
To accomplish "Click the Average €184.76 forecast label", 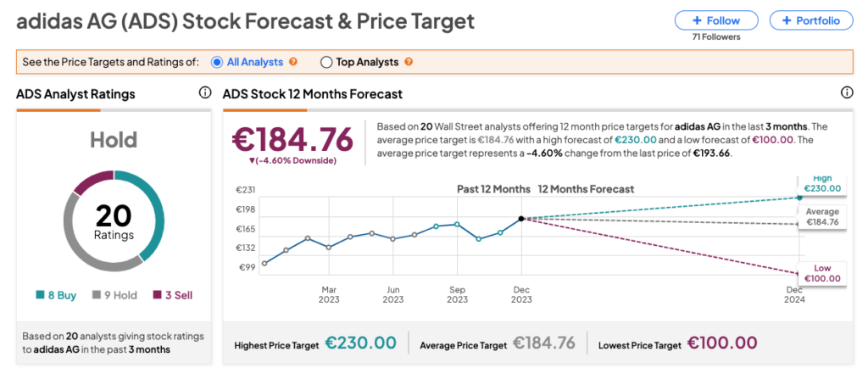I will [x=822, y=217].
